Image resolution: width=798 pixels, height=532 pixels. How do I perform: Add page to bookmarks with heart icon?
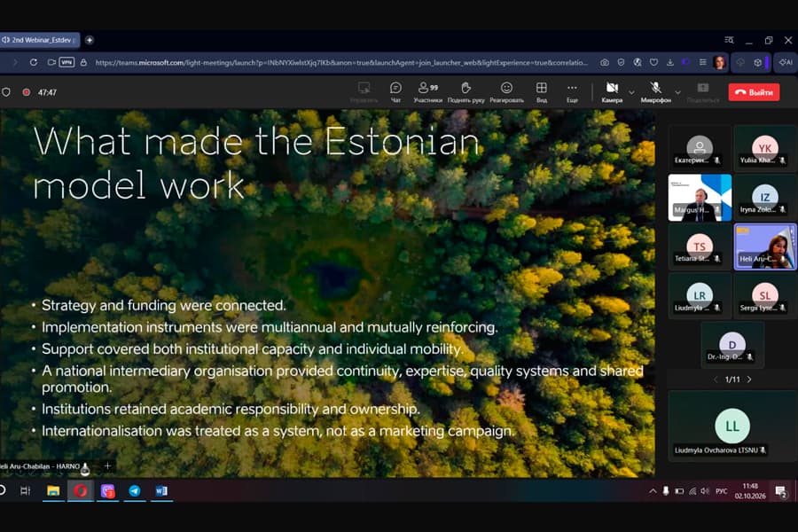tap(654, 62)
